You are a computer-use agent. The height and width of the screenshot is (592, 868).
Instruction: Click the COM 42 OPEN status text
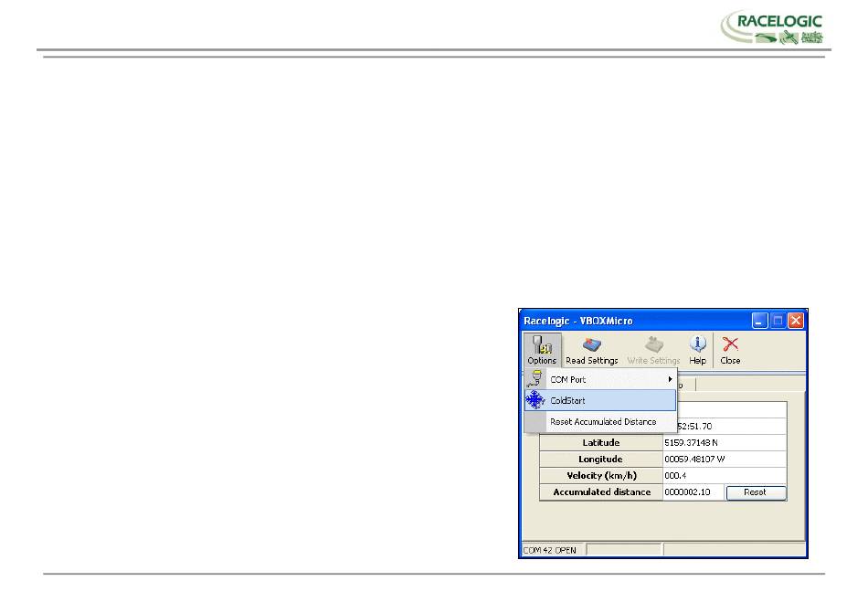pos(550,550)
